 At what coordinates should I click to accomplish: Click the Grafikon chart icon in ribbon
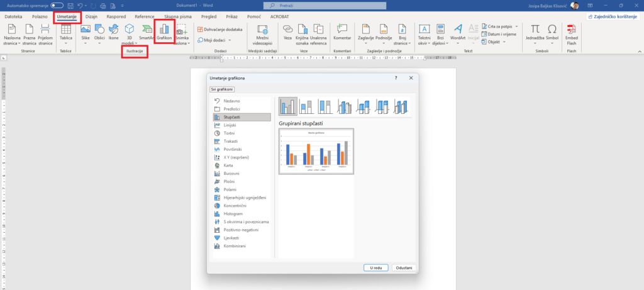(164, 33)
